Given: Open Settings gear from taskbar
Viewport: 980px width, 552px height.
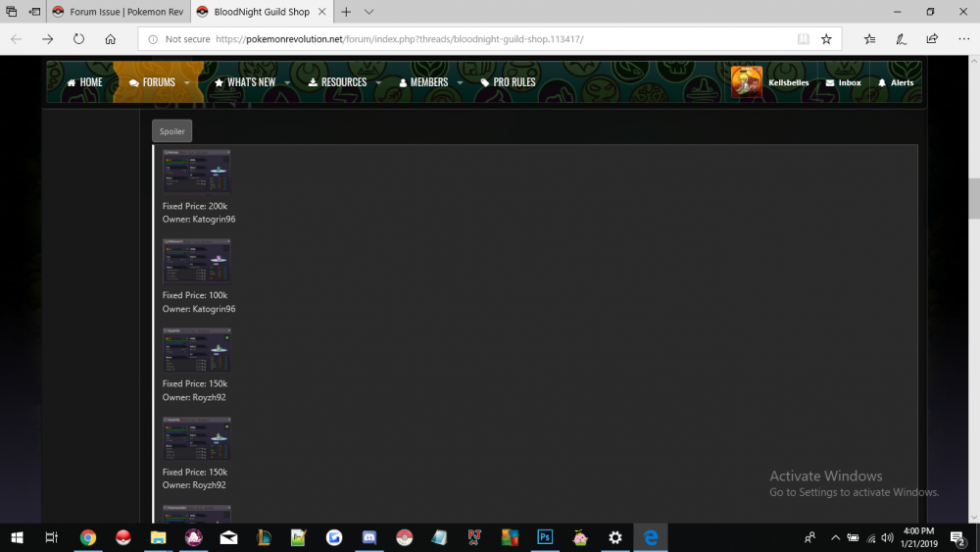Looking at the screenshot, I should pos(615,537).
